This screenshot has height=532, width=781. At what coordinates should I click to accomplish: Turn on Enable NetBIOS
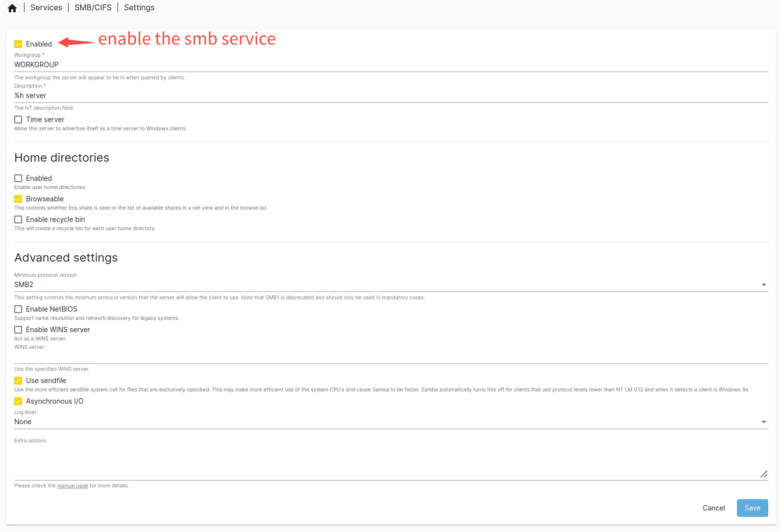(x=18, y=309)
